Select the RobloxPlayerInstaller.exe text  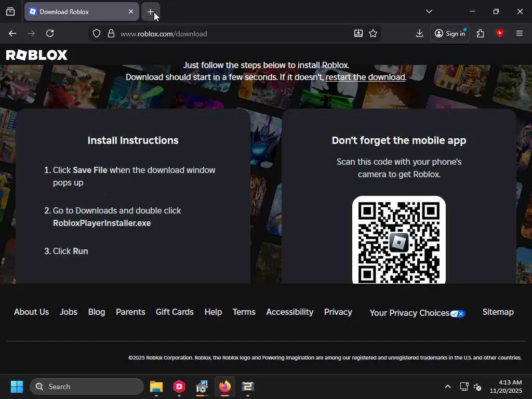coord(102,223)
